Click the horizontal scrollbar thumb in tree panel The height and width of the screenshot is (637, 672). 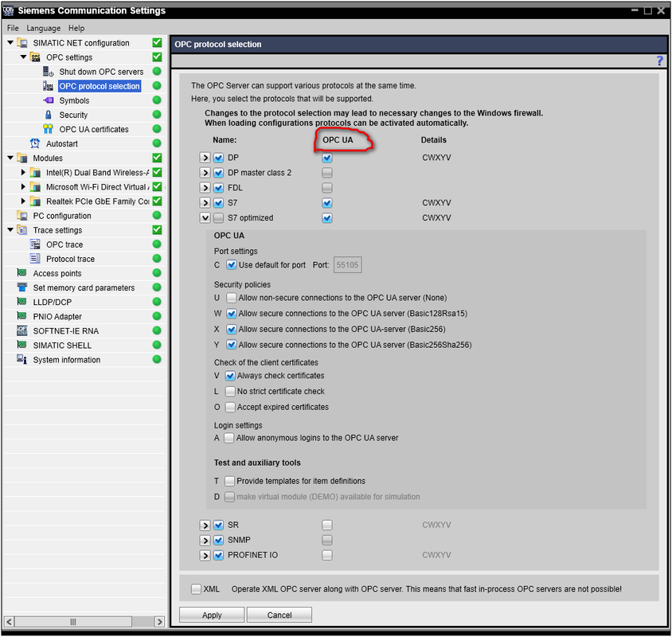(73, 622)
